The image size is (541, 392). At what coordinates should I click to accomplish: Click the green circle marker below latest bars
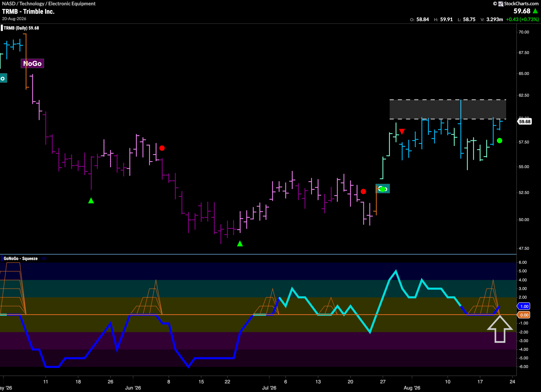click(500, 141)
